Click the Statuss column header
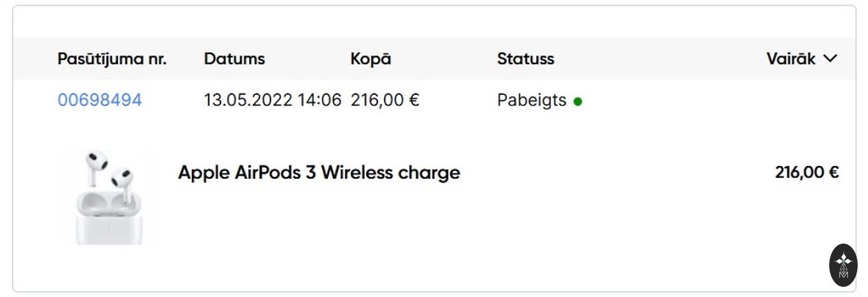 pyautogui.click(x=526, y=59)
